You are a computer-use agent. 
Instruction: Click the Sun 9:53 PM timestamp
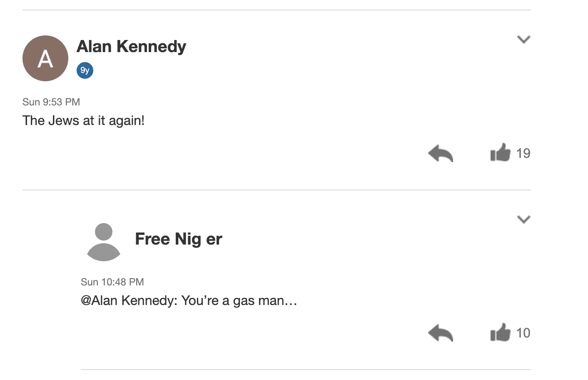click(x=51, y=102)
